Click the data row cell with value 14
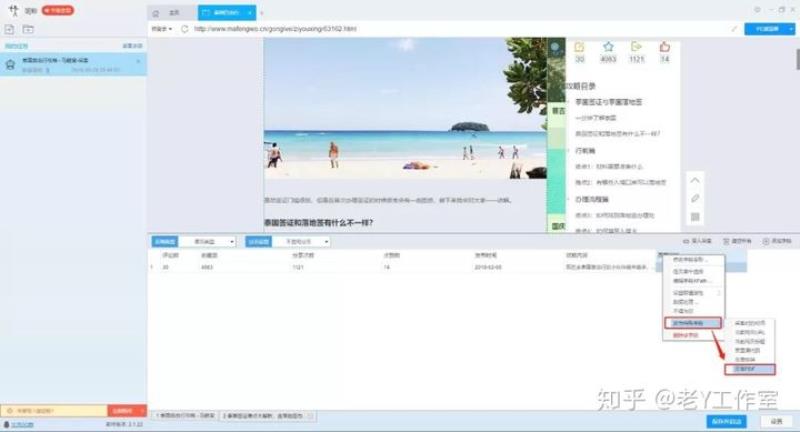Screen dimensions: 800x432 tap(387, 267)
